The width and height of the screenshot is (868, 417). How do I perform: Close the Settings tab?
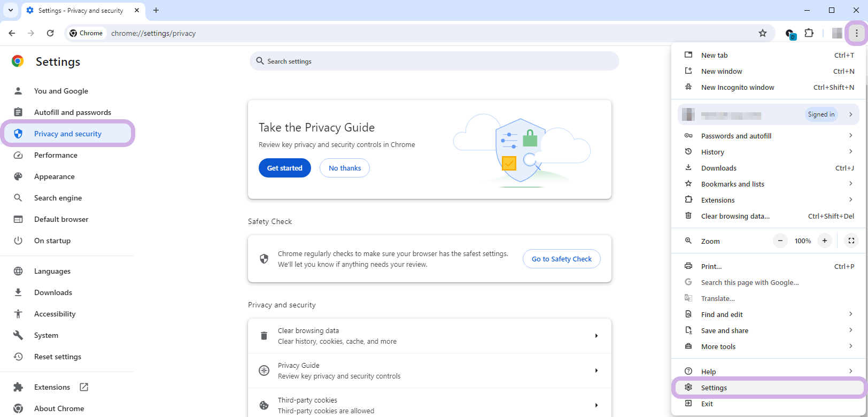(x=137, y=10)
